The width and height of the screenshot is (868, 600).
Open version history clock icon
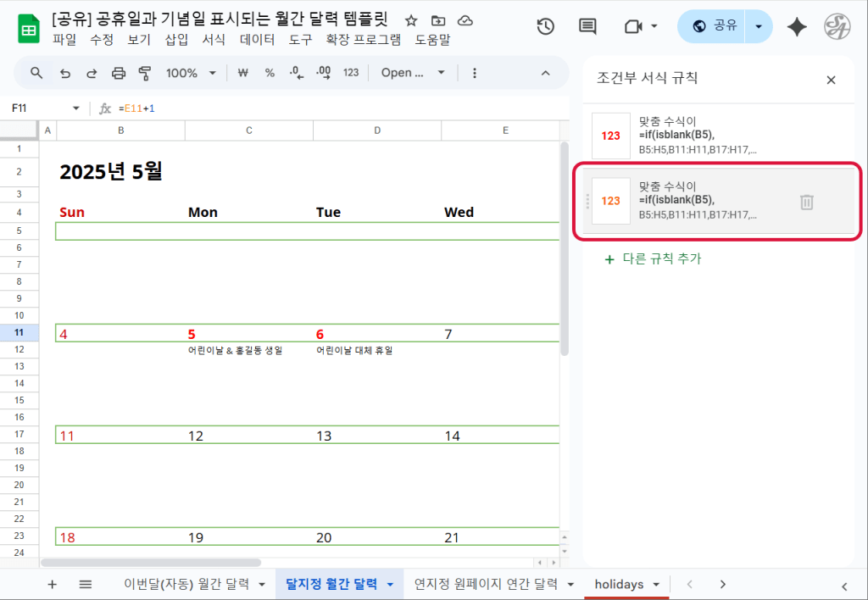click(545, 26)
